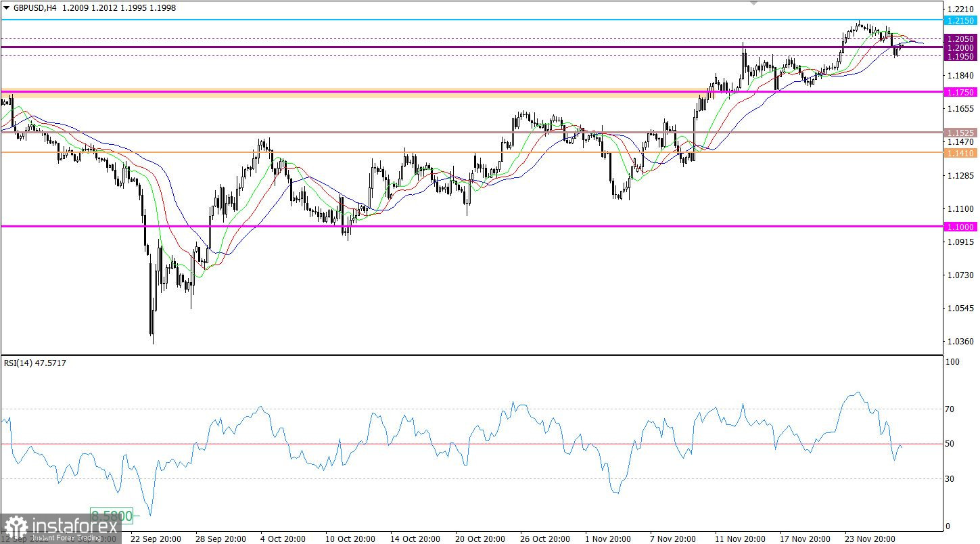Click the 14 Oct 20:00 time label

[416, 539]
